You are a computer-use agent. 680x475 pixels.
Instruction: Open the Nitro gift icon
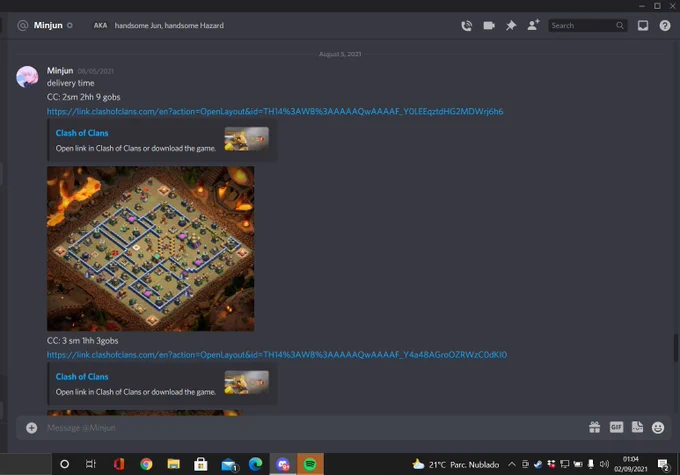point(595,428)
